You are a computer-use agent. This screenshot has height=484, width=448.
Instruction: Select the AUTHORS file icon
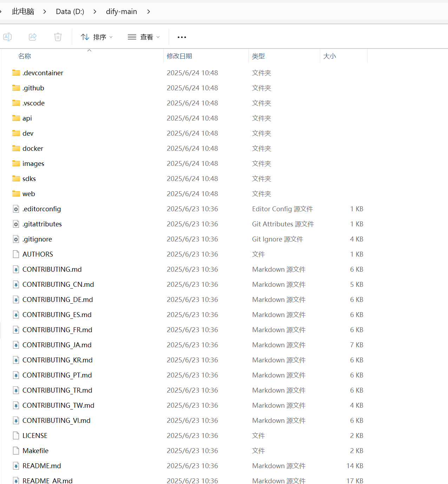(x=16, y=254)
